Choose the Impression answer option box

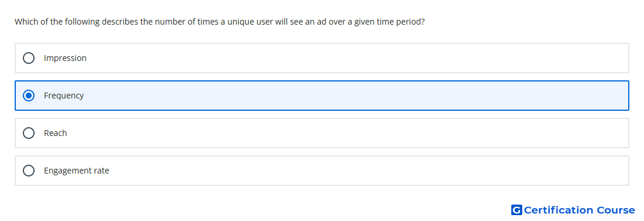[322, 58]
